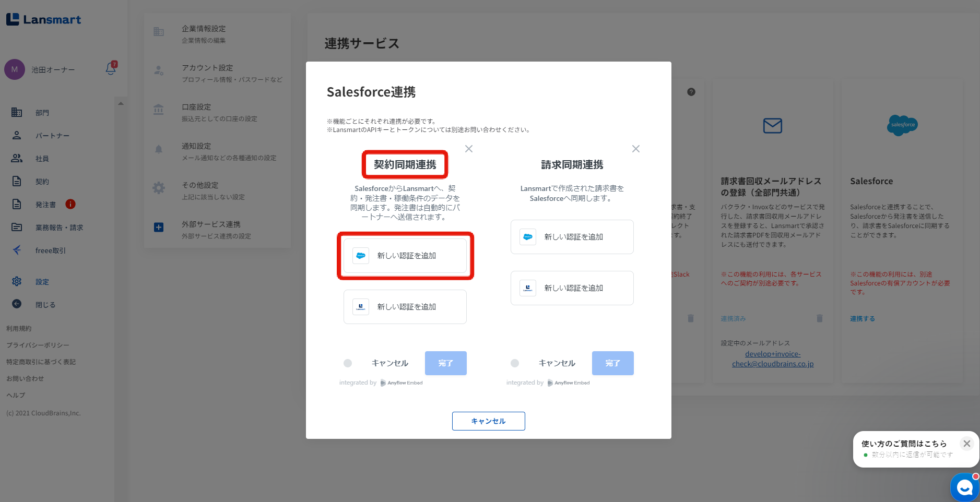
Task: Click the freee取引 bird icon
Action: coord(17,250)
